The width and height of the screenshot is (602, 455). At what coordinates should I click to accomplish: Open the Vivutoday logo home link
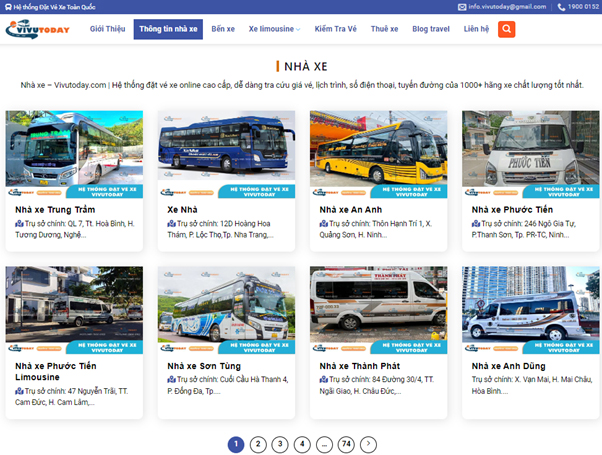click(38, 29)
